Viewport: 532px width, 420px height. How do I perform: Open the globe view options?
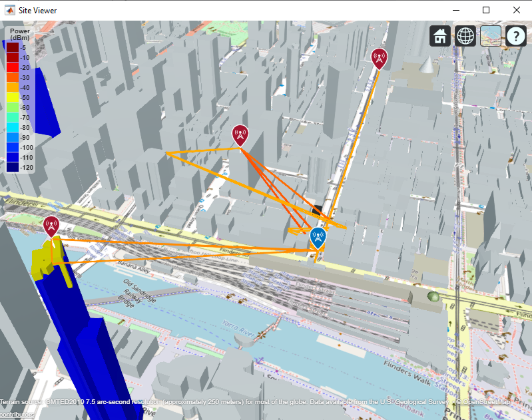click(x=465, y=36)
